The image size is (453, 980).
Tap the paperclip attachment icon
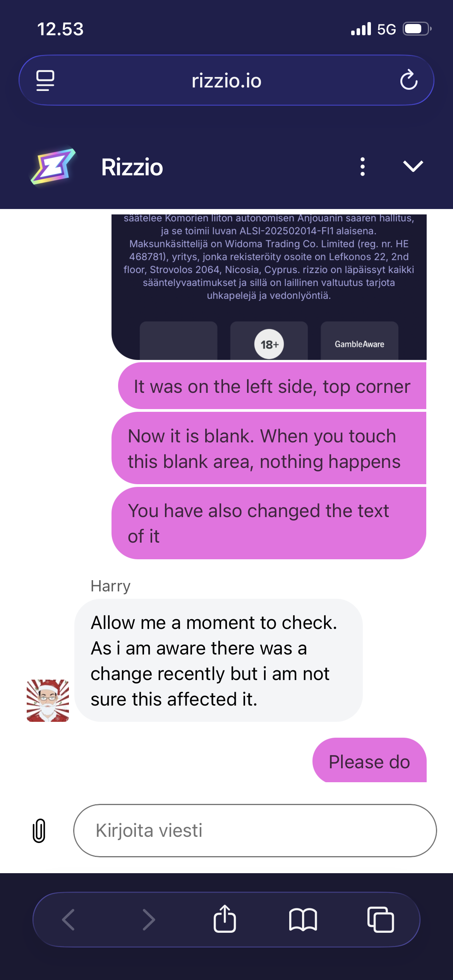(39, 831)
